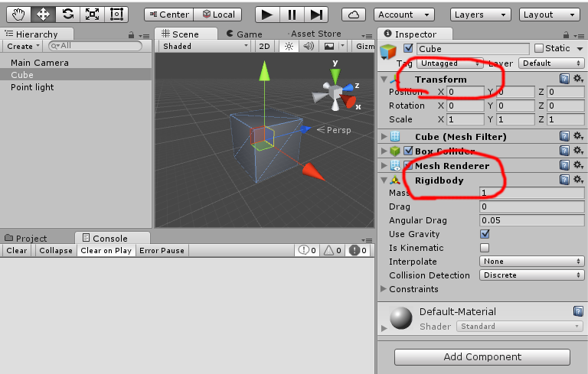This screenshot has width=588, height=374.
Task: Click the Persp projection label
Action: [334, 130]
